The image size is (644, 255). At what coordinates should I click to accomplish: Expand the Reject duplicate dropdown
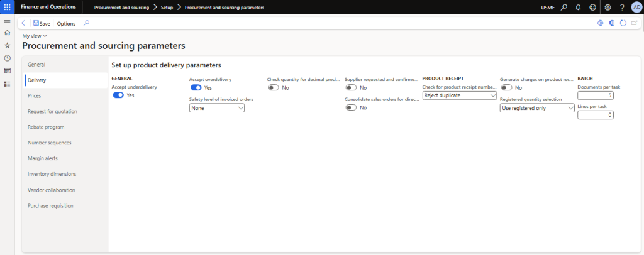pyautogui.click(x=460, y=95)
